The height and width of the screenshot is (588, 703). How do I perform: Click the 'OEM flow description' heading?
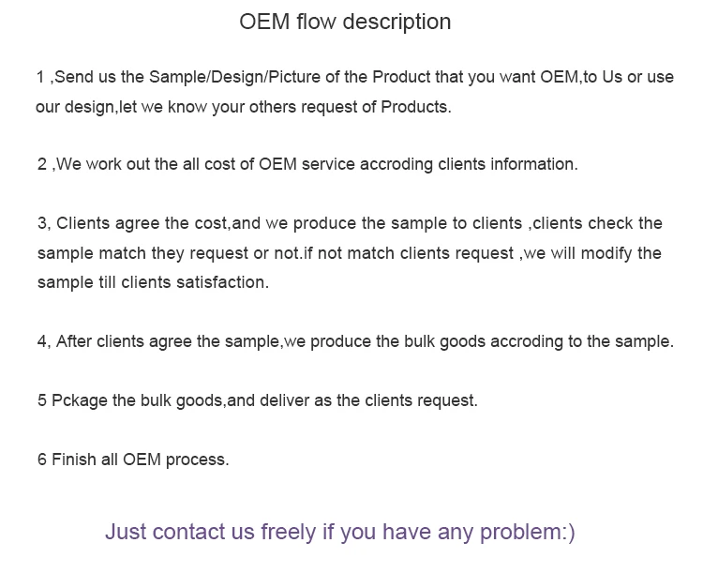(x=345, y=22)
